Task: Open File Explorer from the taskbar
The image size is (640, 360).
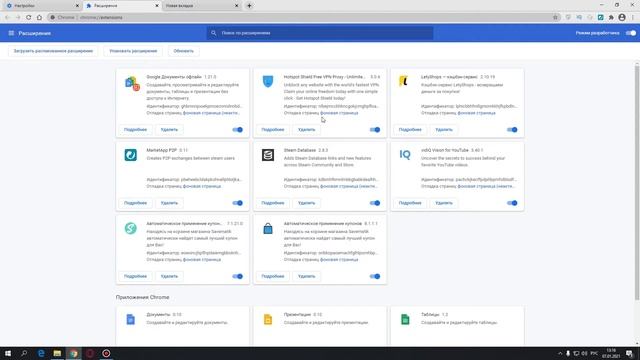Action: pos(57,353)
